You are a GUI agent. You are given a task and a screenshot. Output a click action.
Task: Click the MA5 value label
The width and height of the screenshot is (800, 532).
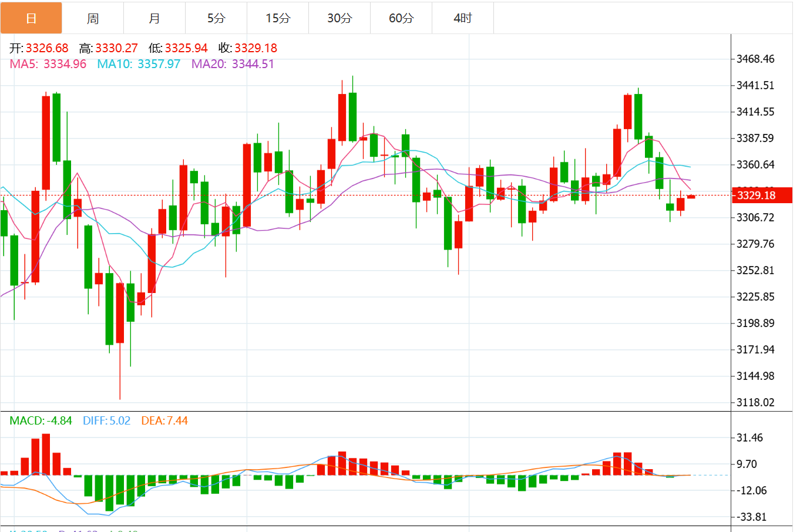pyautogui.click(x=48, y=64)
